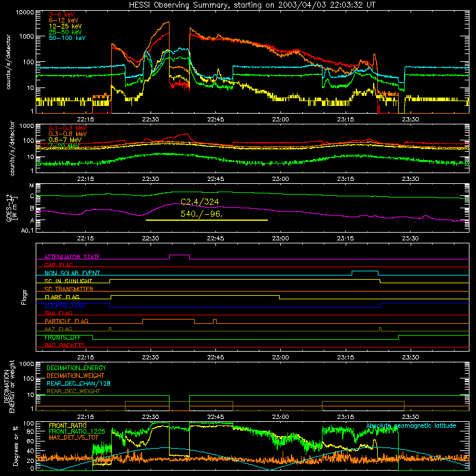Select the SAA_FLAG label
Viewport: 476px width, 476px height.
58,313
